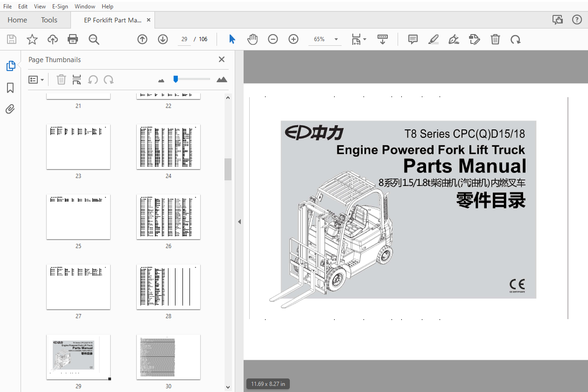The width and height of the screenshot is (588, 392).
Task: Open the E-Sign menu
Action: pyautogui.click(x=60, y=7)
